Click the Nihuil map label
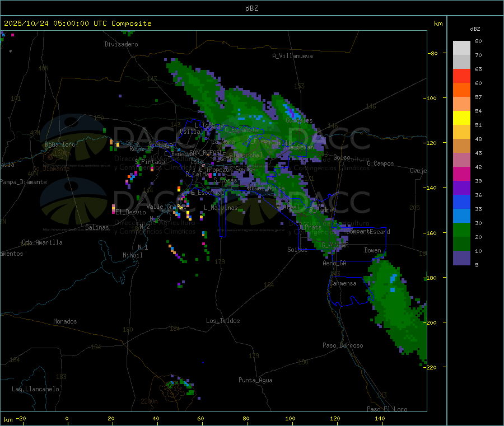 point(133,255)
